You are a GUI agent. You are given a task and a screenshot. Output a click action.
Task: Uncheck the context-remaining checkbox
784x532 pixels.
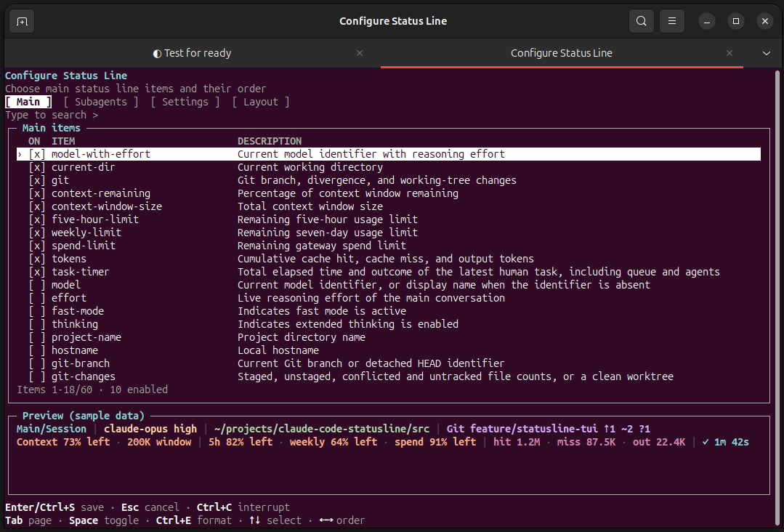click(x=37, y=193)
